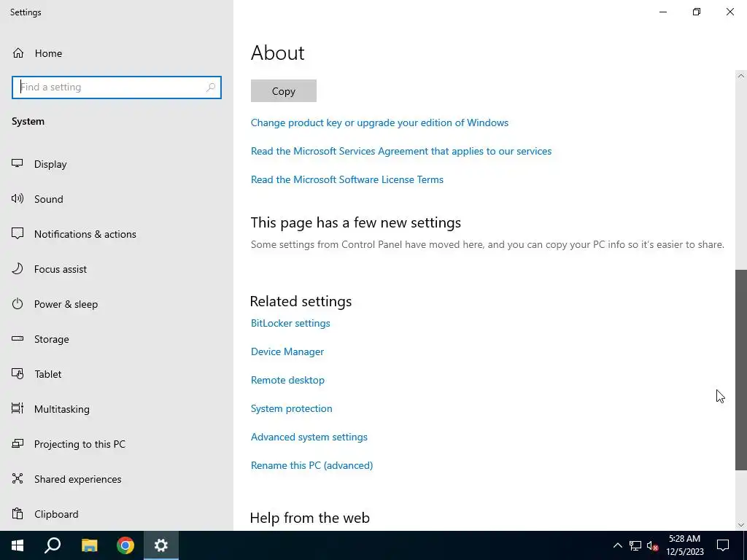Click the Notifications & actions icon
The width and height of the screenshot is (747, 560).
point(18,233)
